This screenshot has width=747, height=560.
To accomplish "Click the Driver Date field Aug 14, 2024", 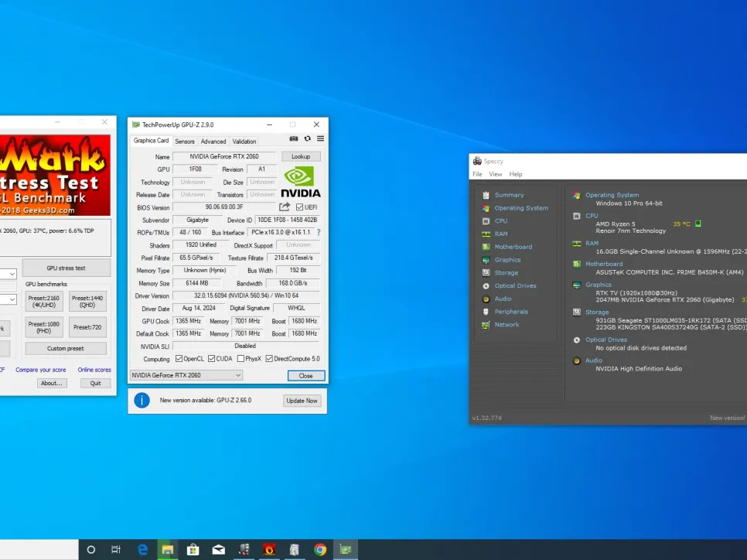I will click(x=199, y=309).
